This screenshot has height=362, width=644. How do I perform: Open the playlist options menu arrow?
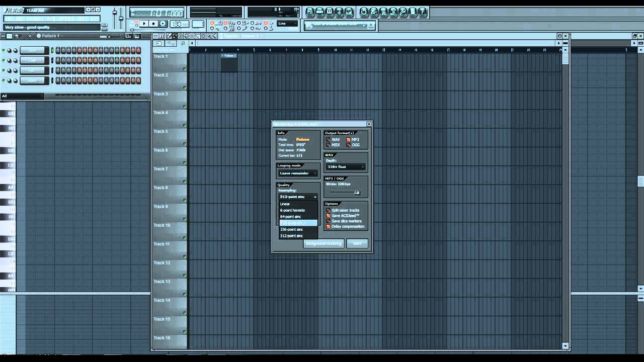(x=155, y=36)
